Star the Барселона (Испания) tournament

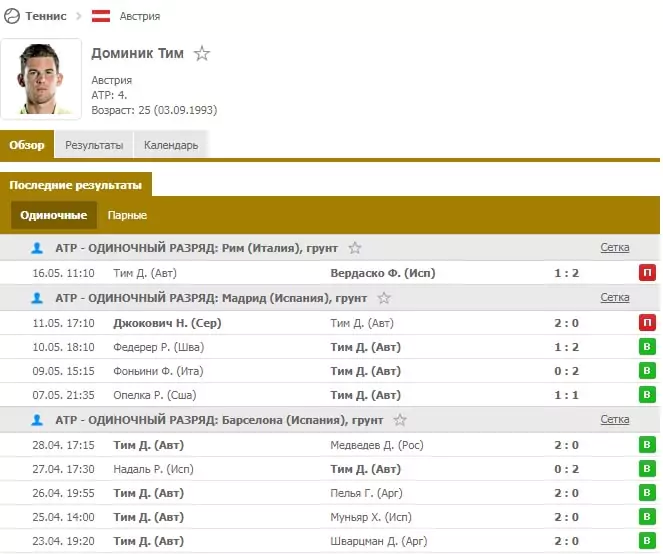[x=400, y=420]
